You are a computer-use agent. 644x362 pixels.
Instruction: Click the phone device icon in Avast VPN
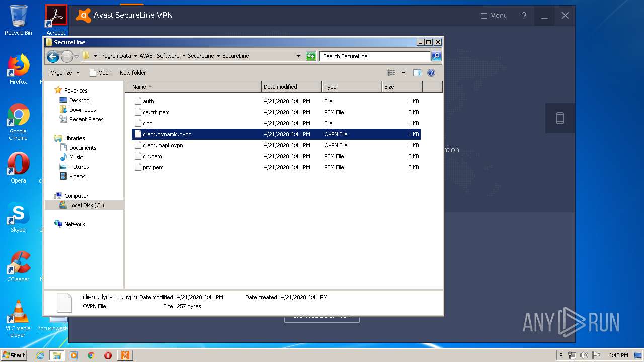[x=560, y=118]
